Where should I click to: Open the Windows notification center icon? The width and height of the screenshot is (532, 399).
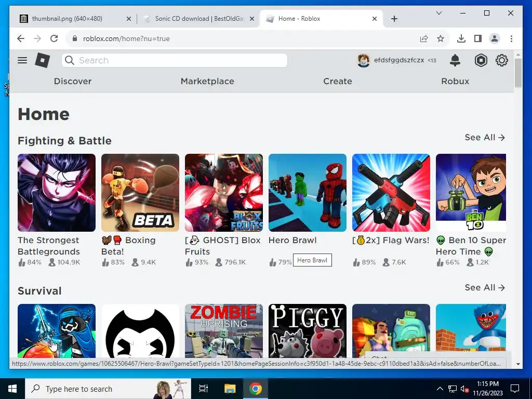click(x=515, y=389)
